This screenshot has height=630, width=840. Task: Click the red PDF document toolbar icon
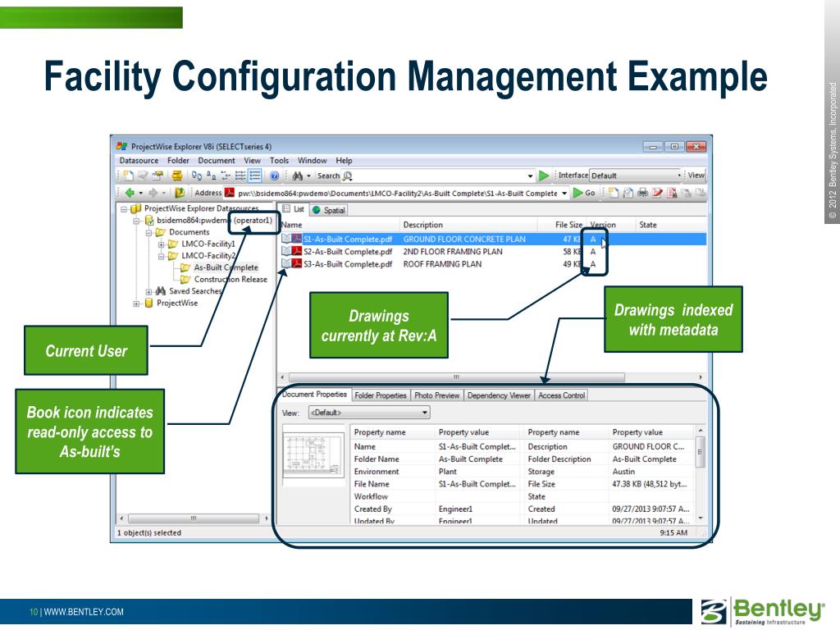click(672, 193)
